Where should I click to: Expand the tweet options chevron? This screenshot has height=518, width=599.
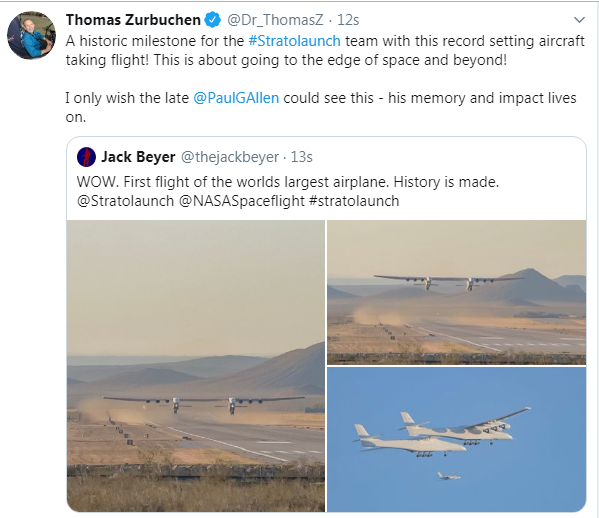pyautogui.click(x=580, y=19)
